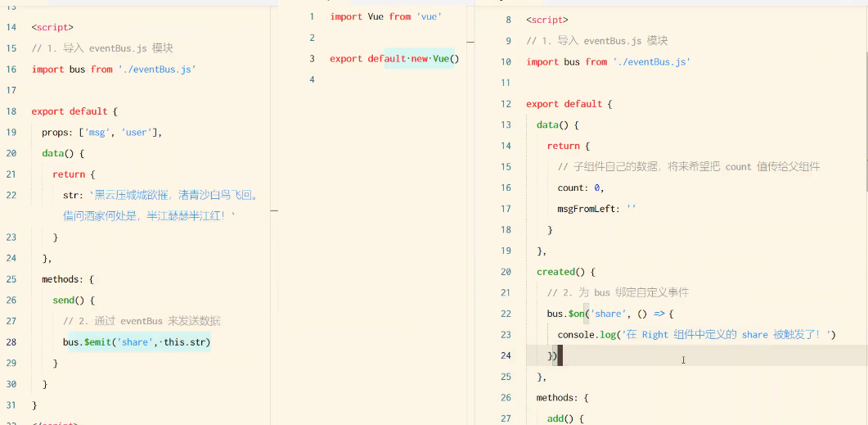The image size is (868, 425).
Task: Click 'data() {' in left pane
Action: [x=63, y=153]
